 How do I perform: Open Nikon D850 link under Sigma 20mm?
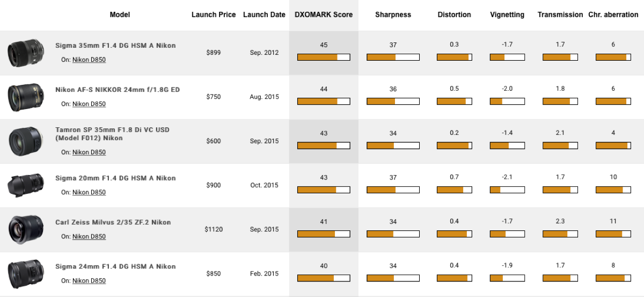[x=89, y=192]
